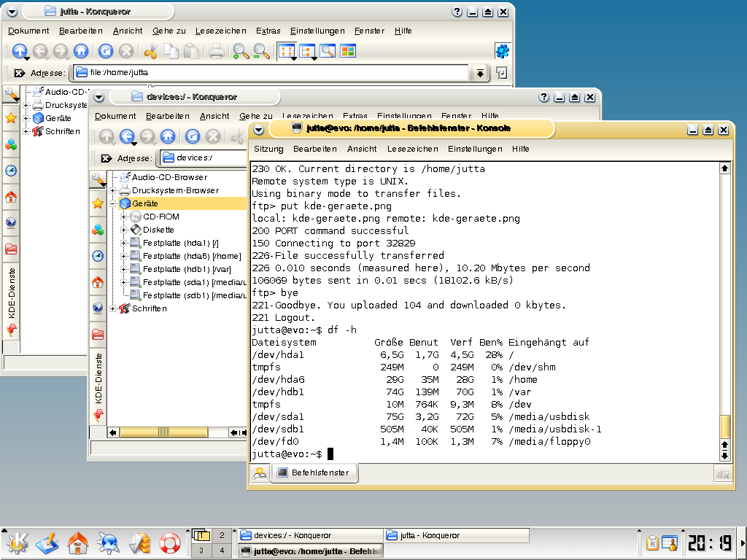This screenshot has width=747, height=560.
Task: Expand Drucksystem-Browser node in devices tree
Action: [x=113, y=190]
